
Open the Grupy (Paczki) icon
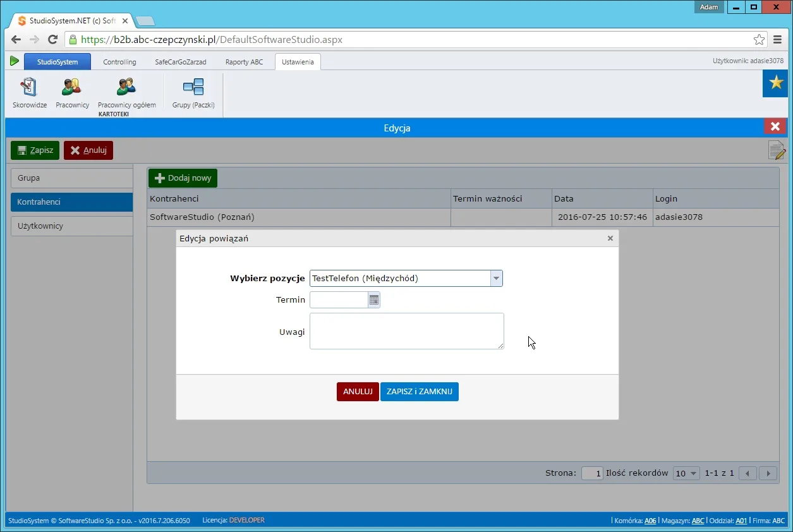193,93
